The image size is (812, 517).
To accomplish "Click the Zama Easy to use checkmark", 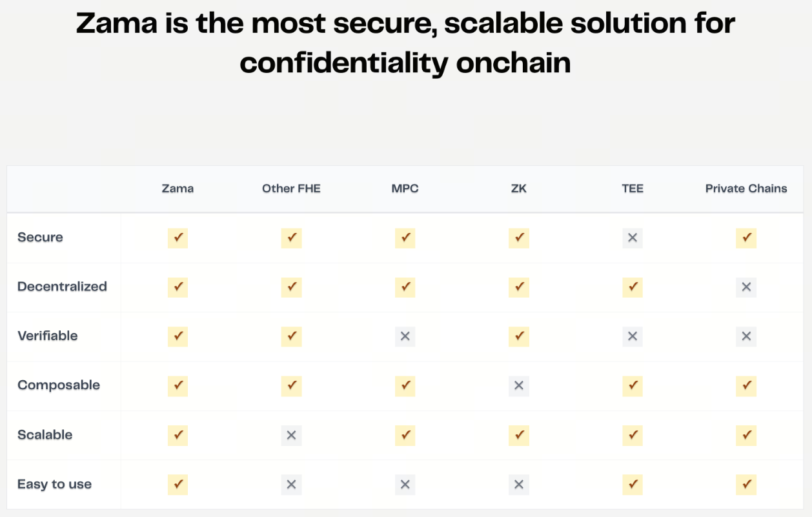I will (178, 485).
